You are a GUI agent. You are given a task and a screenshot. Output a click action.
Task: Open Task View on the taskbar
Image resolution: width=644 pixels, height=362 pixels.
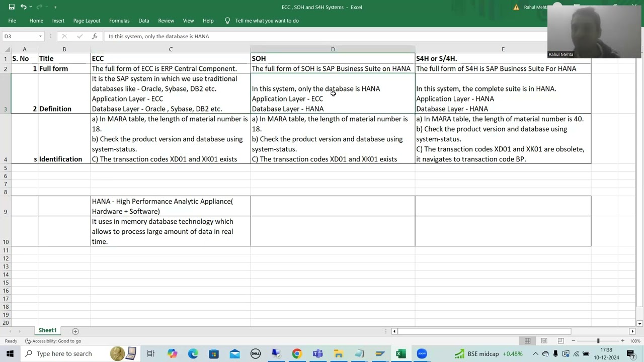[150, 353]
